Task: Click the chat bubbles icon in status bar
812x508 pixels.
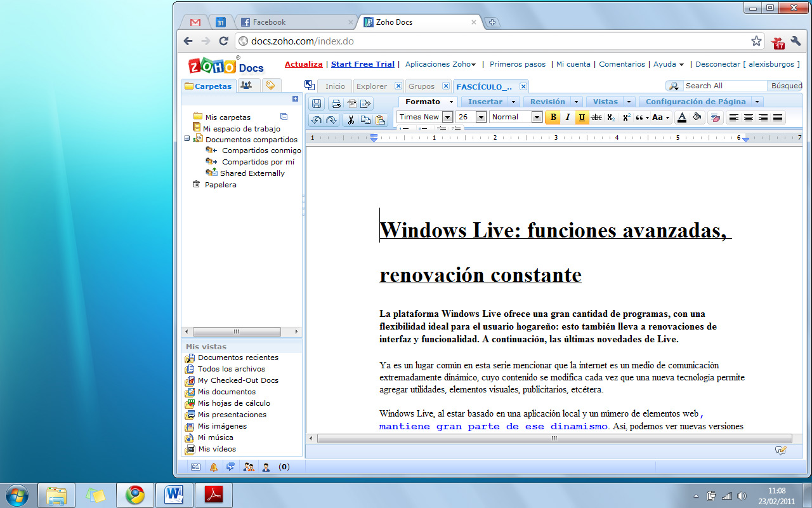Action: pos(230,467)
